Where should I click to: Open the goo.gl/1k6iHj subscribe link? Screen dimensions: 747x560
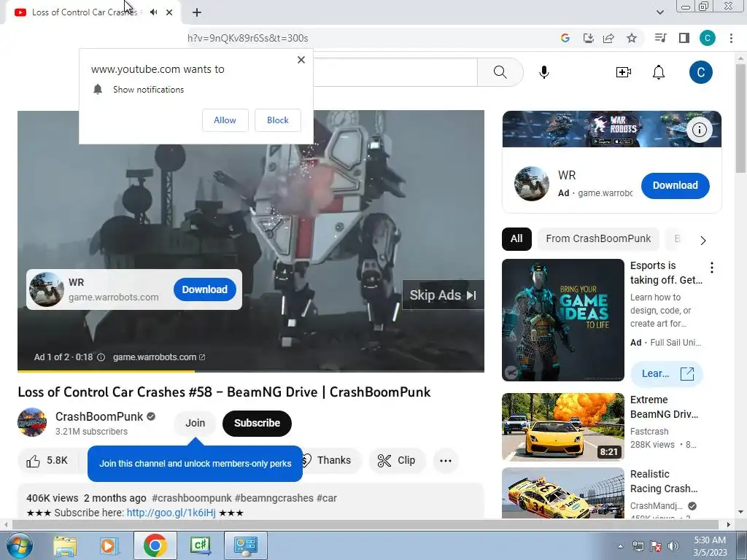(171, 513)
